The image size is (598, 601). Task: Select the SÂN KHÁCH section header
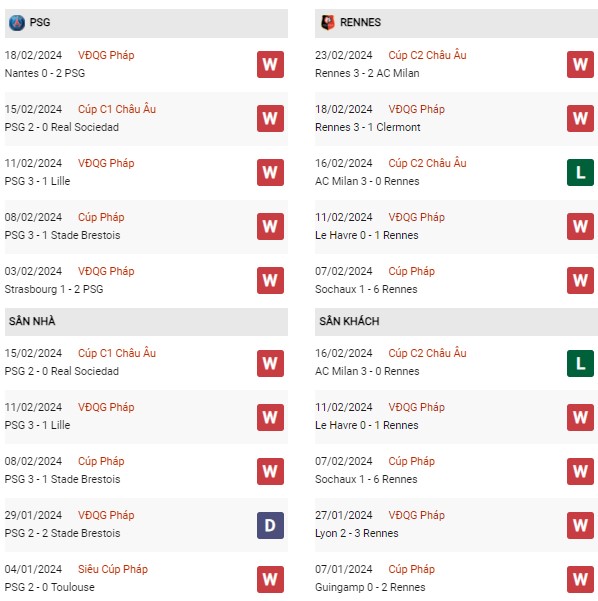(456, 322)
